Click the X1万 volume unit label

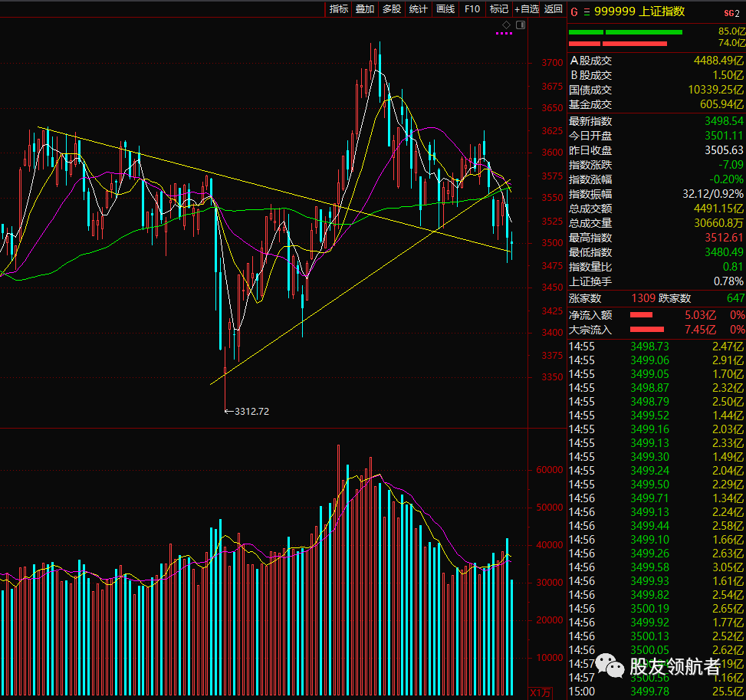540,693
